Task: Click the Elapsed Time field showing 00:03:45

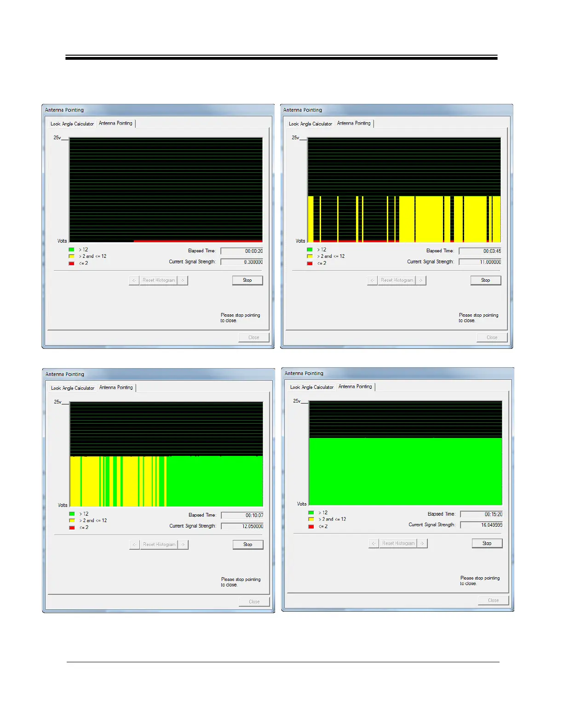Action: click(480, 251)
